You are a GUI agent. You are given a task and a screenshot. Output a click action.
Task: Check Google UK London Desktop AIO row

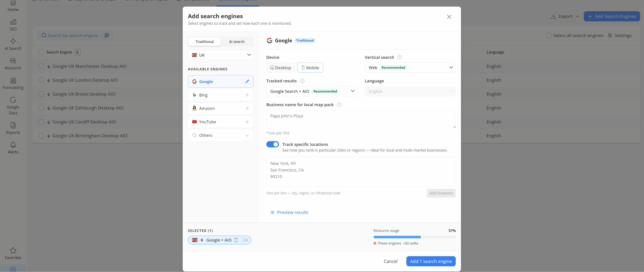tap(41, 80)
